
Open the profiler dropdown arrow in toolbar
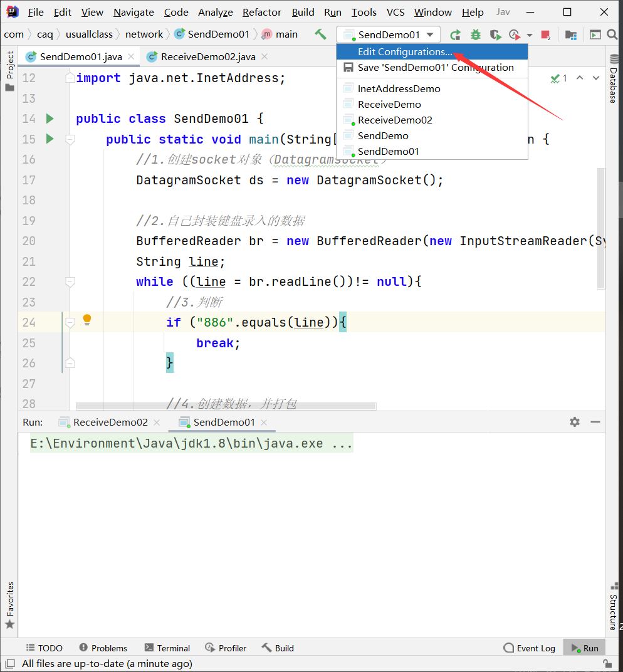(x=530, y=34)
